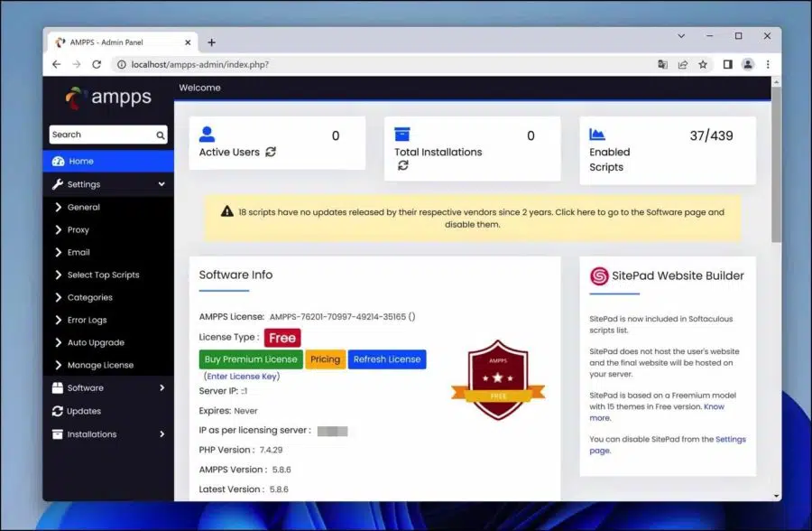Click the Welcome header text
The image size is (812, 531).
point(199,88)
